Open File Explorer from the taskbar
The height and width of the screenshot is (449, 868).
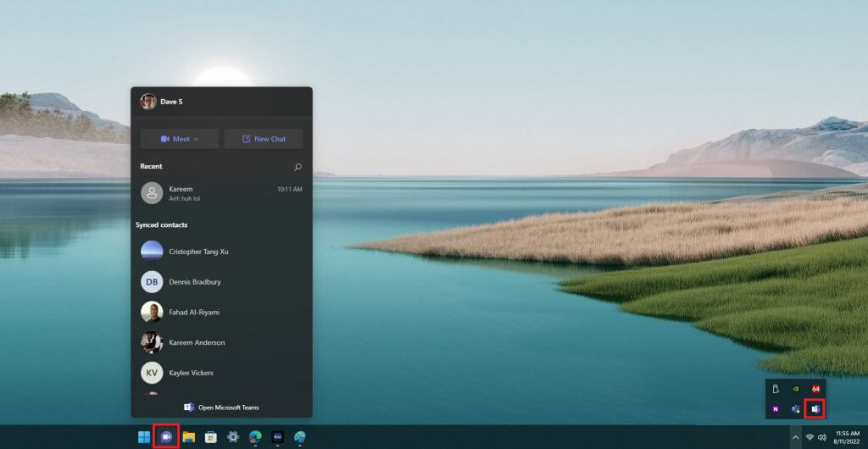click(x=189, y=437)
